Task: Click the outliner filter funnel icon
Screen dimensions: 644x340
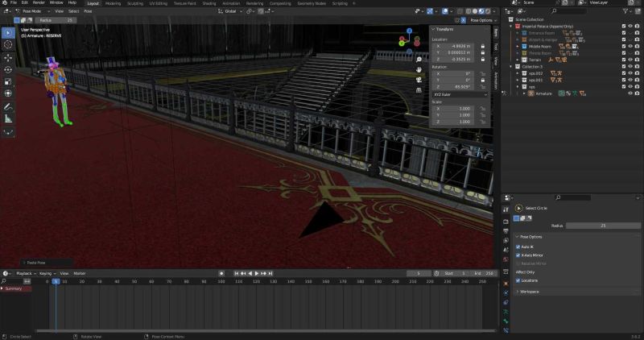Action: coord(626,11)
